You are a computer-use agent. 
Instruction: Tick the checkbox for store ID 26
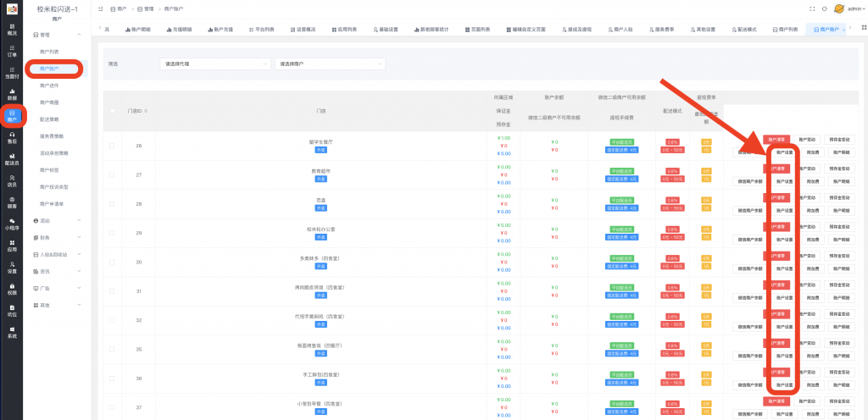coord(112,146)
